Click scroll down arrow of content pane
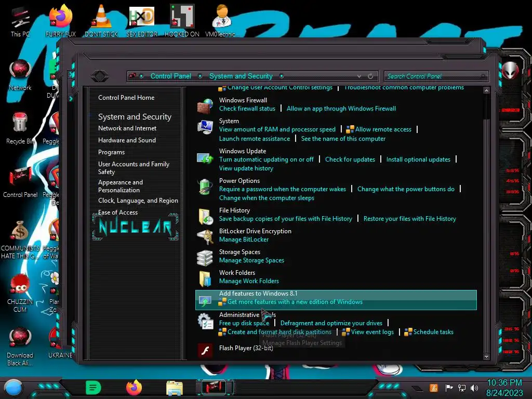 click(486, 356)
